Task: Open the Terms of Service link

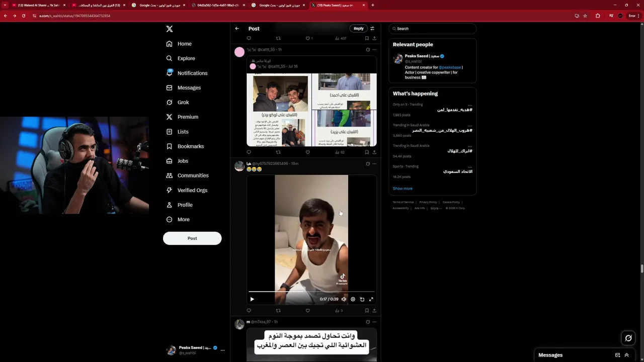Action: (403, 202)
